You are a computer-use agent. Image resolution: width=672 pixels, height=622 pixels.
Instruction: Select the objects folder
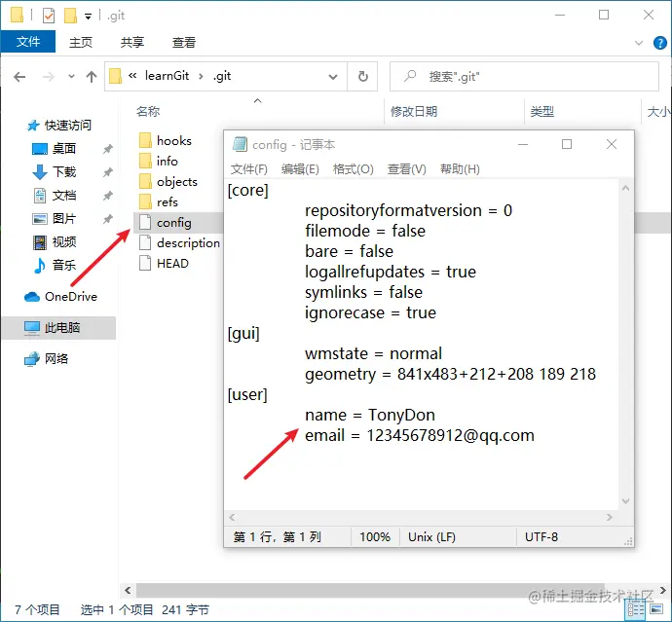pyautogui.click(x=168, y=182)
